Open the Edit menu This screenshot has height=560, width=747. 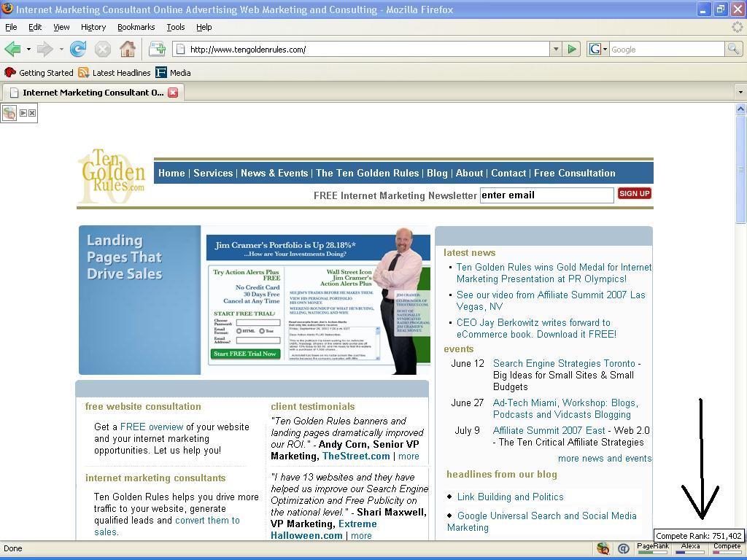coord(35,27)
